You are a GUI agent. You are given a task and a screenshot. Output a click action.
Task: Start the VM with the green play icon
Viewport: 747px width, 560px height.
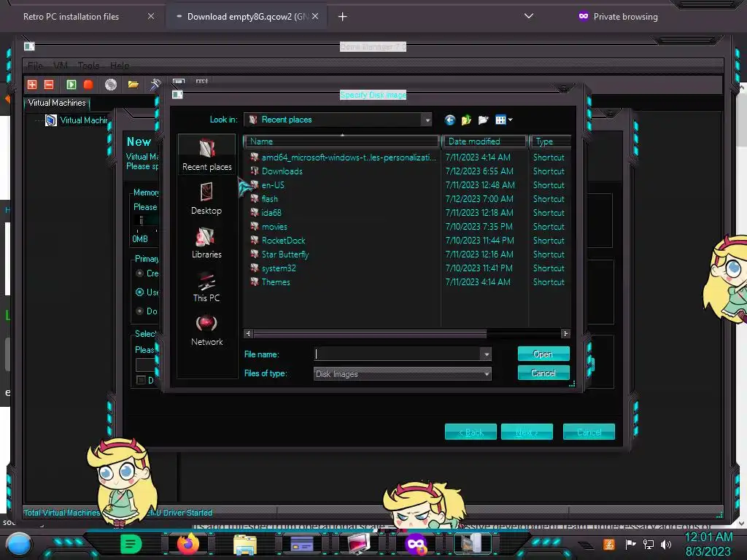point(71,85)
